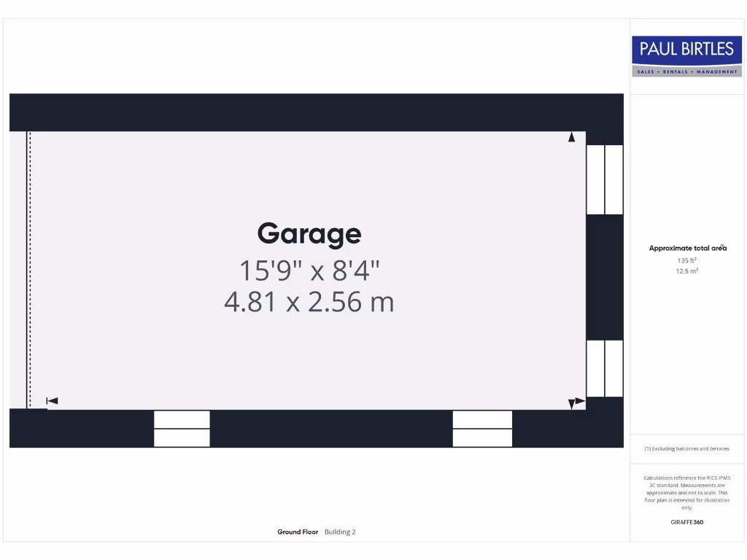Click the Garage room label
Image resolution: width=747 pixels, height=560 pixels.
tap(309, 234)
